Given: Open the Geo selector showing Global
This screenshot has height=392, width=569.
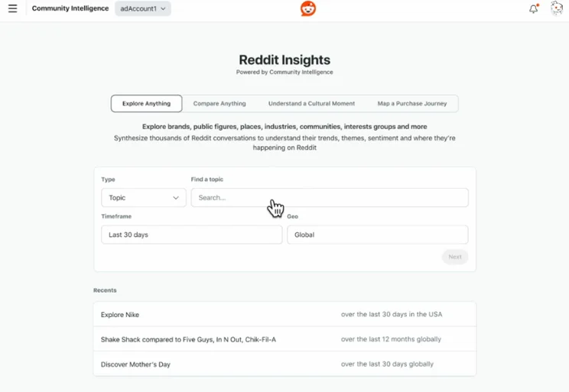Looking at the screenshot, I should [377, 235].
